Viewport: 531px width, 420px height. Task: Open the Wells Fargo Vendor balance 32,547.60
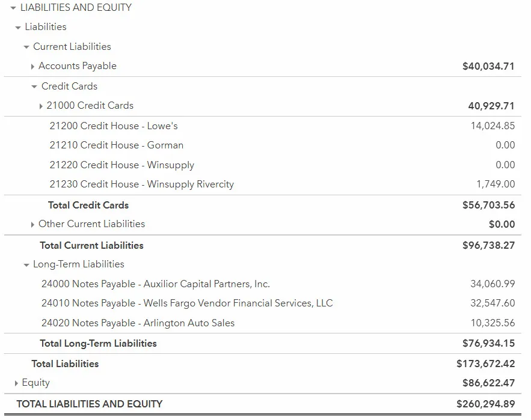[493, 303]
